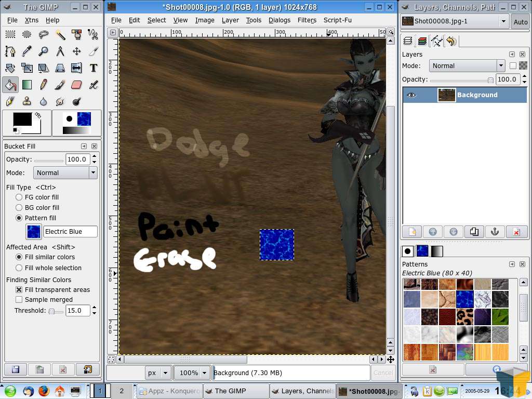Select Fill similar colors option
532x399 pixels.
(x=19, y=257)
